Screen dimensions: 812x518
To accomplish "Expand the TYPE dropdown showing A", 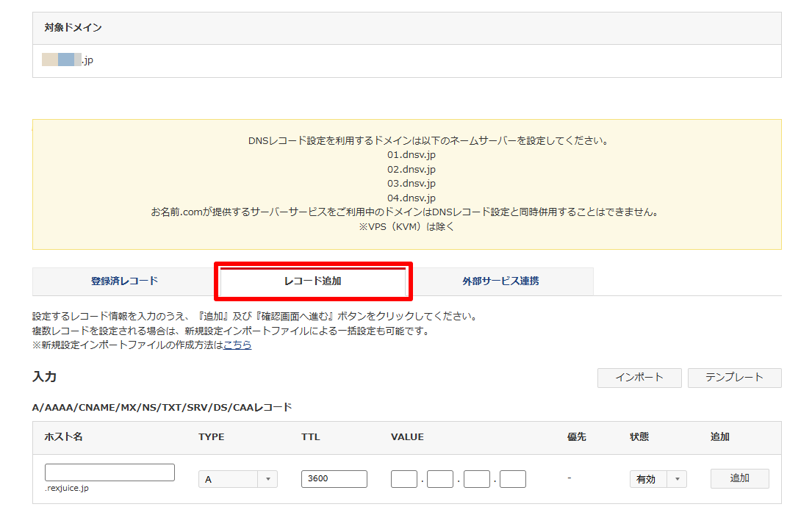I will (237, 479).
